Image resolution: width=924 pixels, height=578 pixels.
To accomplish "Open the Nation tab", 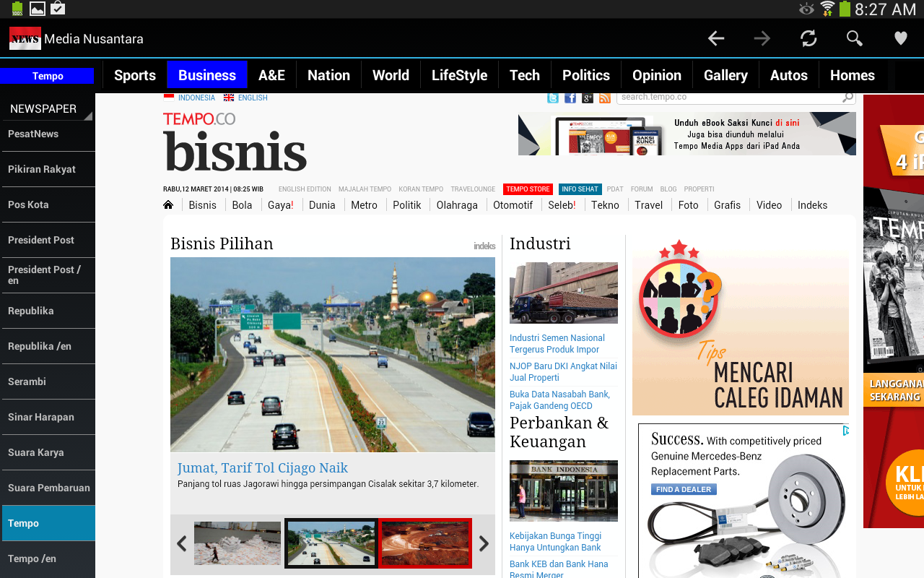I will (x=328, y=75).
